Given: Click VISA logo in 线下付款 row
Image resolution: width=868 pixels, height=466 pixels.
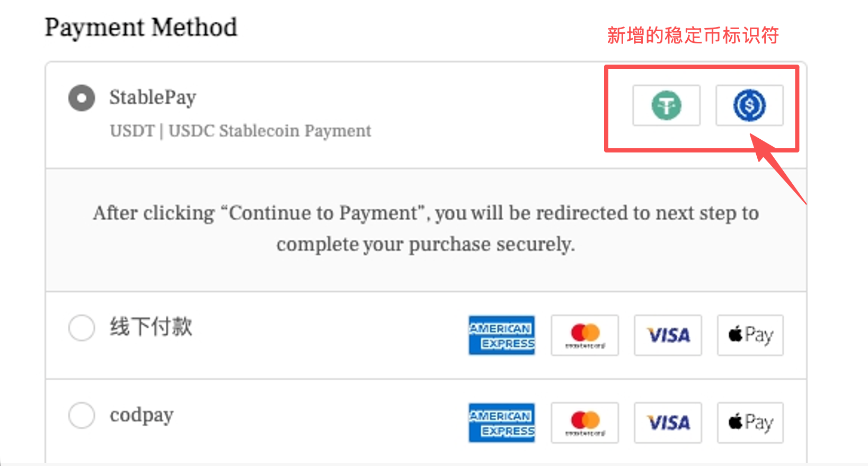Looking at the screenshot, I should click(x=668, y=335).
